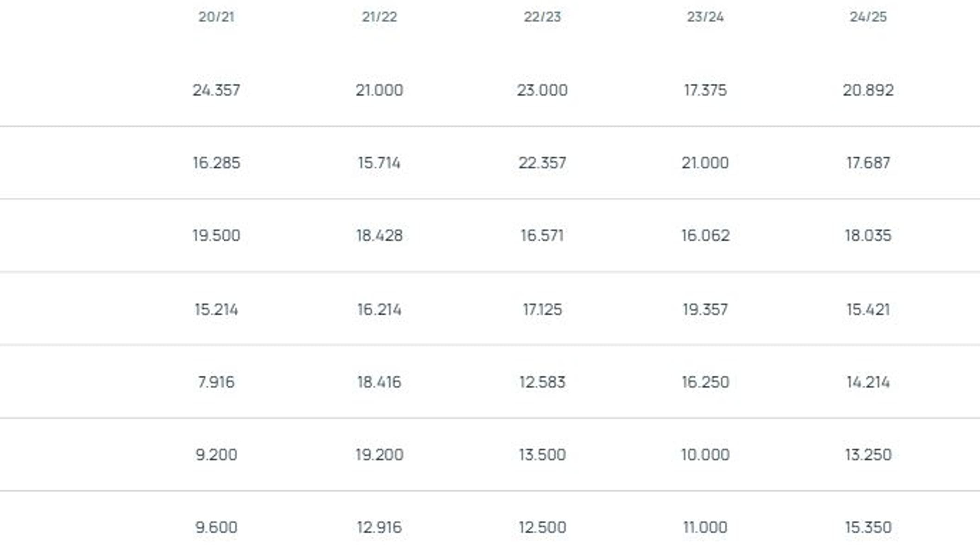Click the cell showing 18.416

[379, 382]
